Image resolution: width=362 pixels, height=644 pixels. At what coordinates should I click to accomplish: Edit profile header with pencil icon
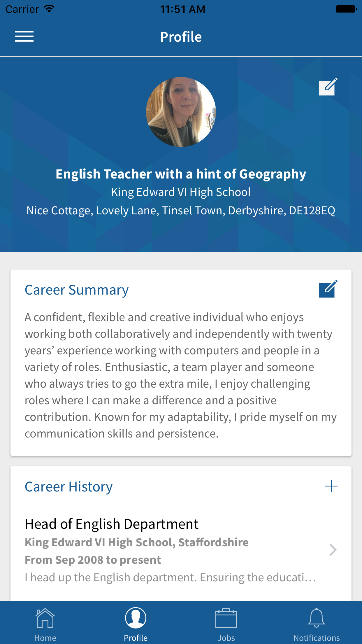pyautogui.click(x=328, y=87)
